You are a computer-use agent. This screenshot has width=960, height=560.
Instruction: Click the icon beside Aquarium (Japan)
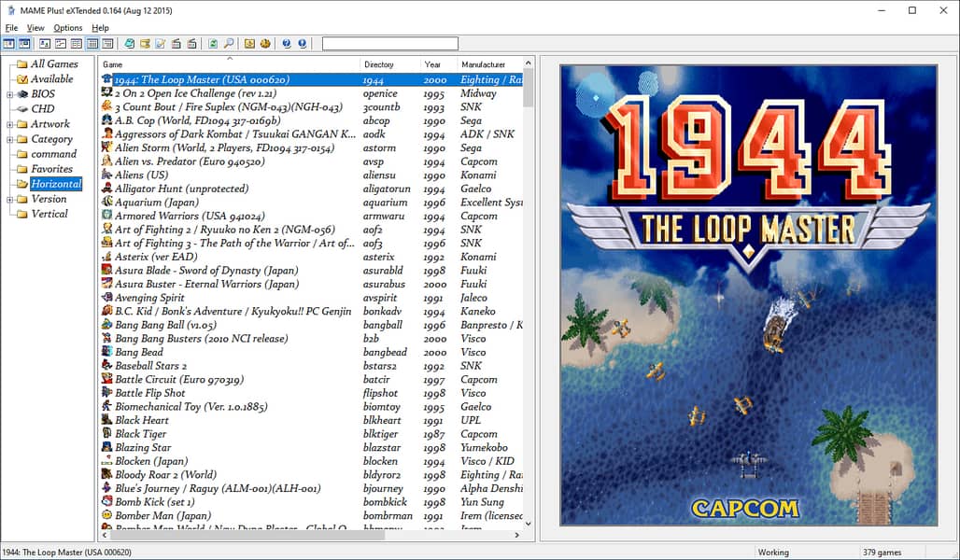(107, 202)
